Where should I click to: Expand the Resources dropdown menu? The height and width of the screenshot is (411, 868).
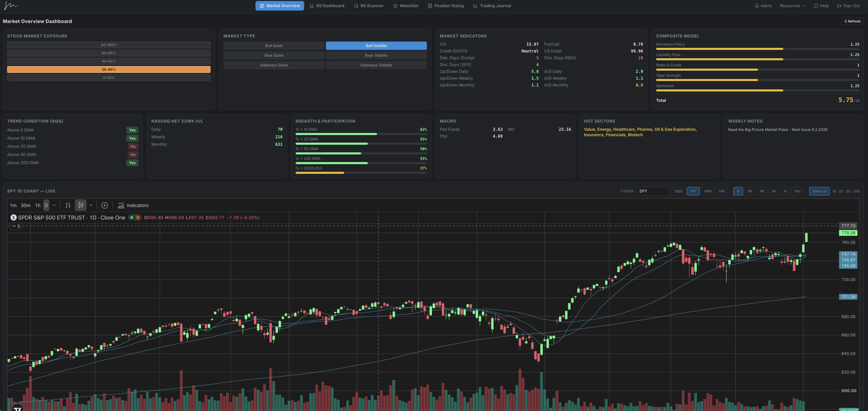tap(792, 6)
